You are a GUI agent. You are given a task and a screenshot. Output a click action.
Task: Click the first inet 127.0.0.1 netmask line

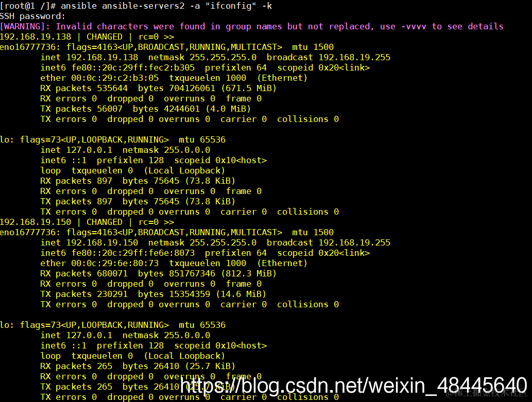[125, 150]
